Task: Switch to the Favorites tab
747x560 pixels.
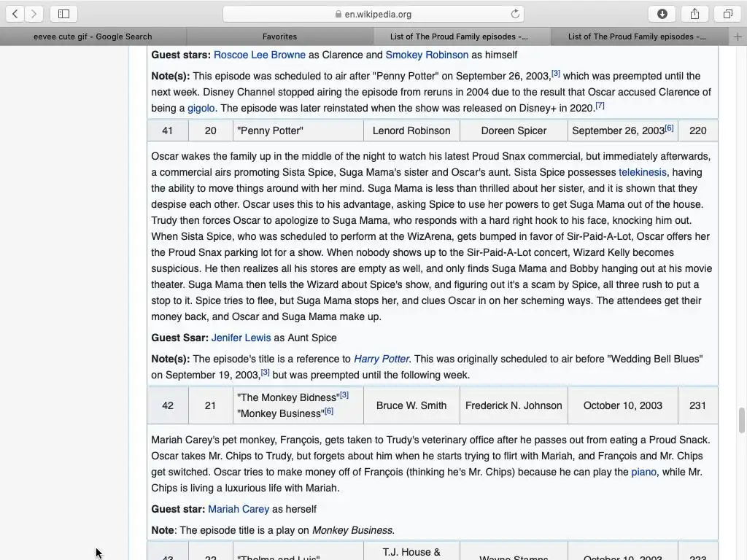Action: point(279,36)
